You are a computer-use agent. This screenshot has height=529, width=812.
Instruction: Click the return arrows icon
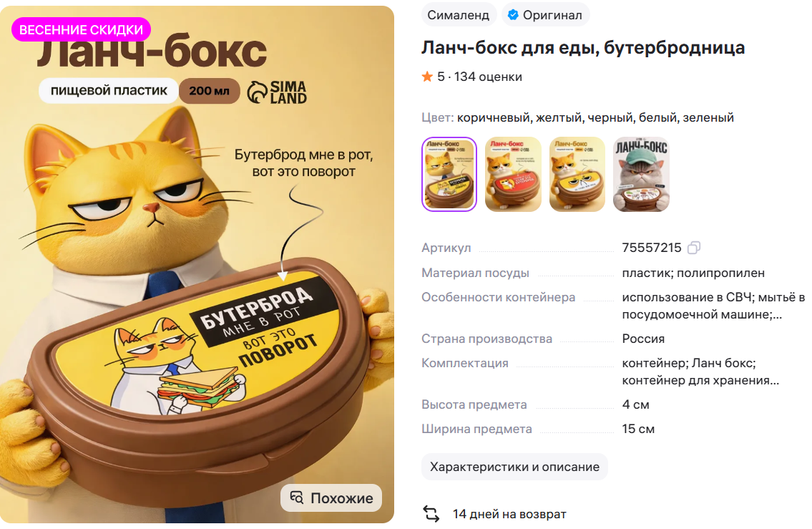(431, 513)
